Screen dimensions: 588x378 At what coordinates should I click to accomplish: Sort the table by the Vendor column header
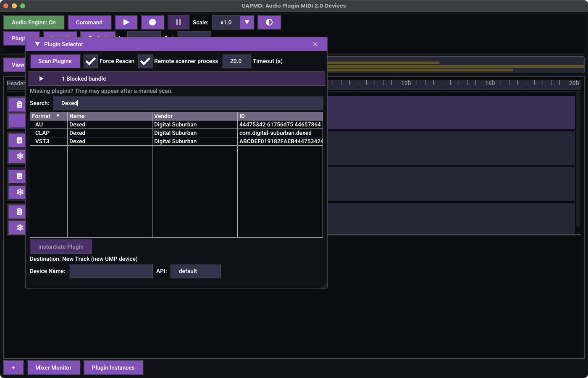click(x=195, y=116)
